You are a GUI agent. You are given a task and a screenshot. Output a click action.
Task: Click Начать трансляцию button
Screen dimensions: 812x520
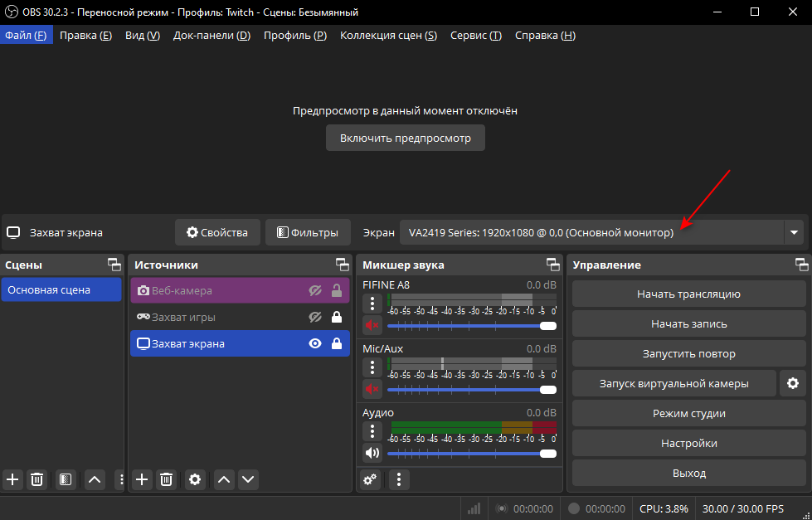pyautogui.click(x=688, y=294)
